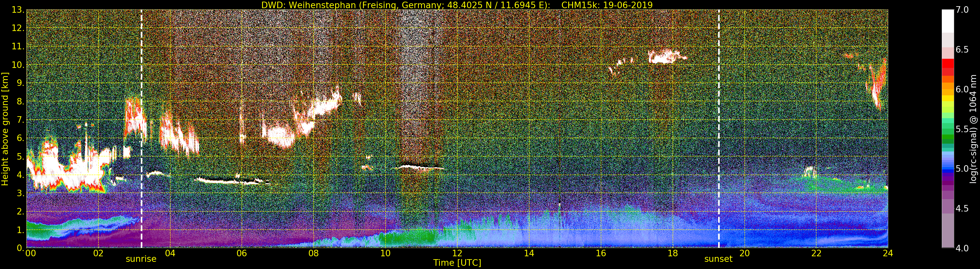Click the height axis tick label 12
Screen dimensions: 980x269
[x=18, y=28]
